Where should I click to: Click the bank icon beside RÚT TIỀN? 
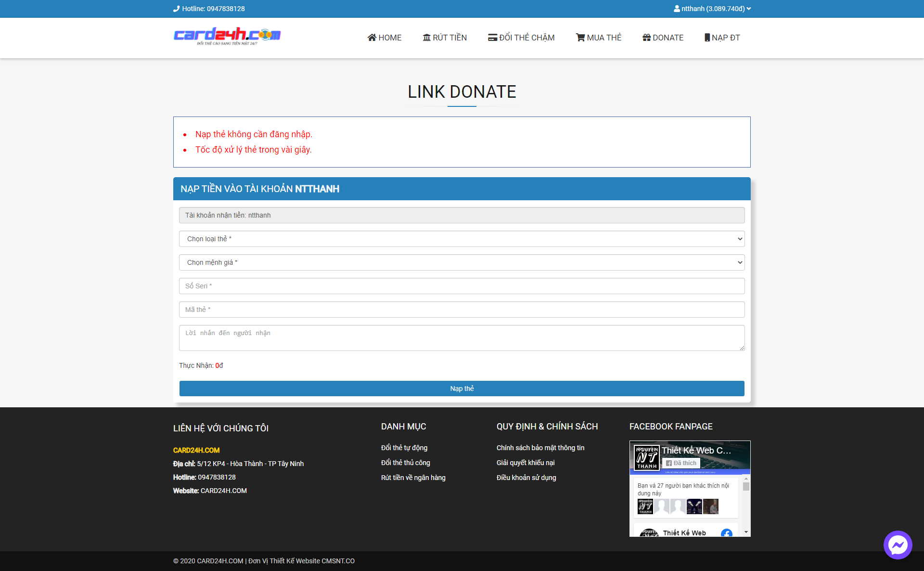click(x=426, y=38)
